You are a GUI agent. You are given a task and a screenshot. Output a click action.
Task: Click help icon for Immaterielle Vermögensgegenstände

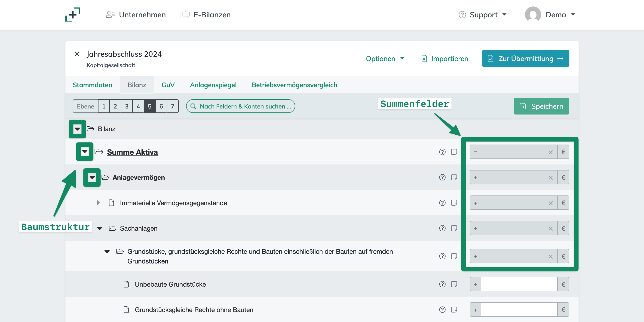click(442, 203)
